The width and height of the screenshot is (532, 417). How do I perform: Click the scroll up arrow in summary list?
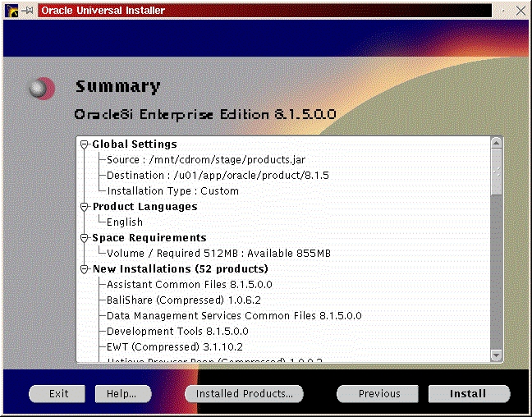[x=496, y=144]
